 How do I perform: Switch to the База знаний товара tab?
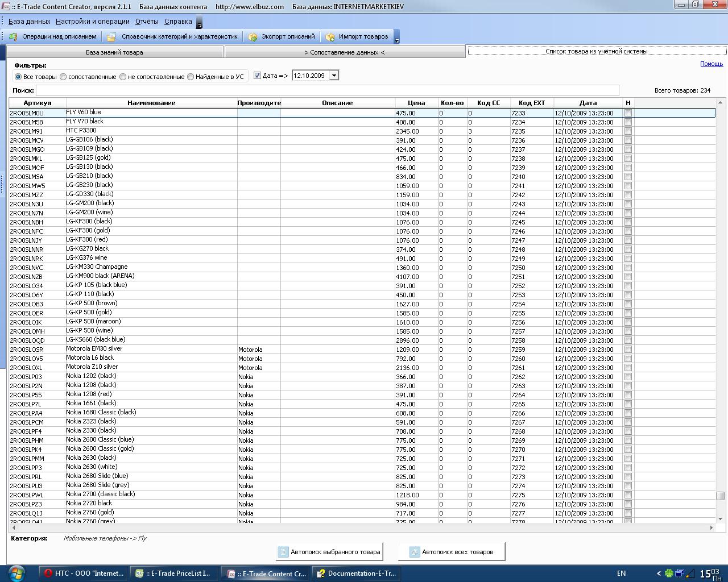pos(114,52)
